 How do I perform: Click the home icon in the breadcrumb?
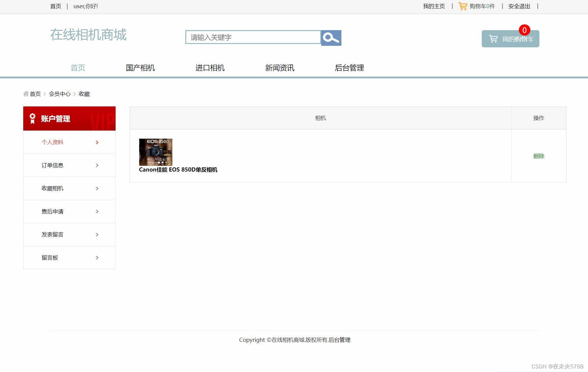26,94
